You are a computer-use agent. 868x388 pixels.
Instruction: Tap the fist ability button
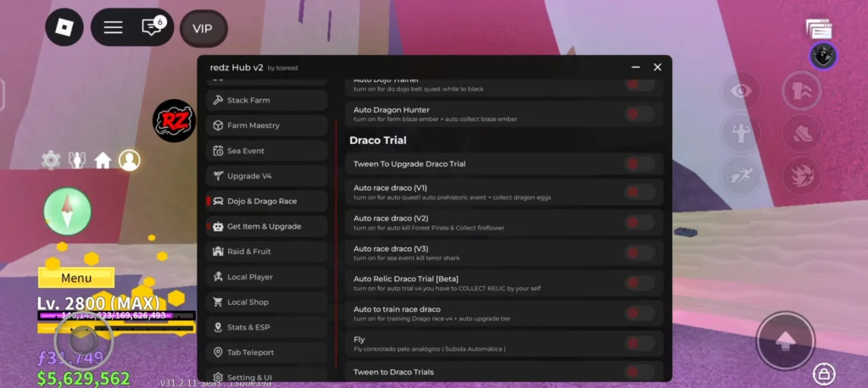point(801,91)
